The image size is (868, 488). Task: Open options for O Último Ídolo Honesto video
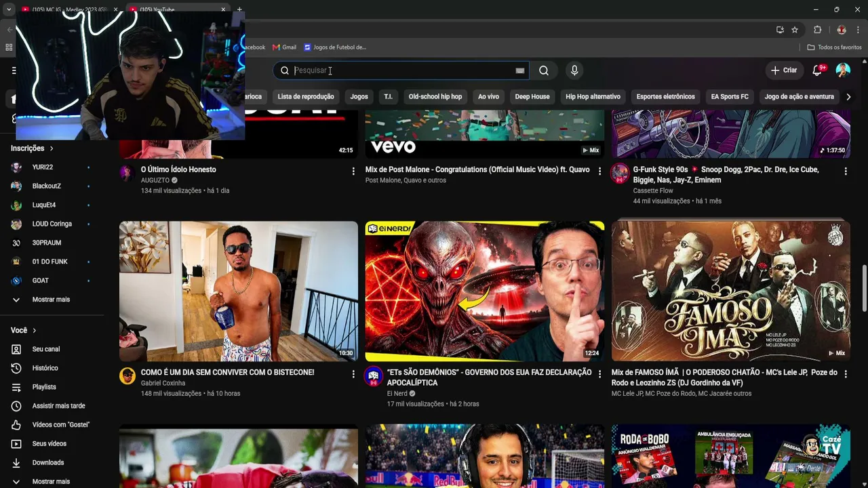(x=353, y=171)
